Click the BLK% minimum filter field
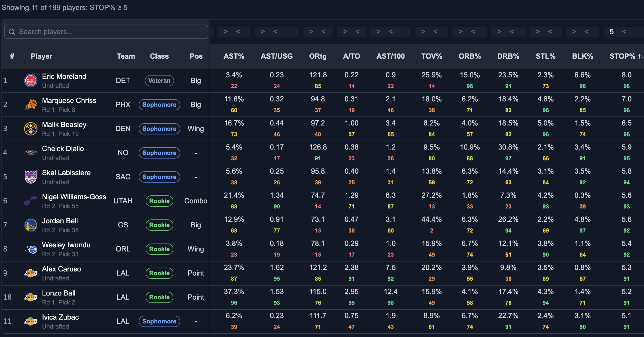 [574, 32]
